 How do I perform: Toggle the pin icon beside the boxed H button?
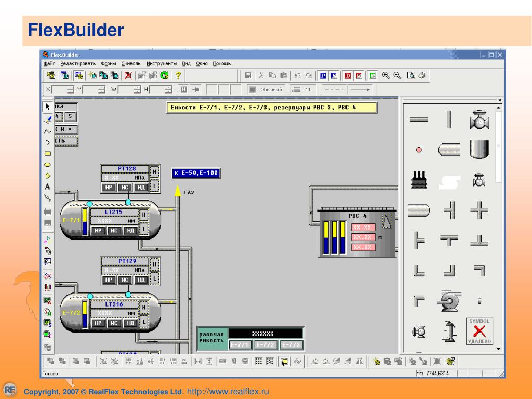196,89
